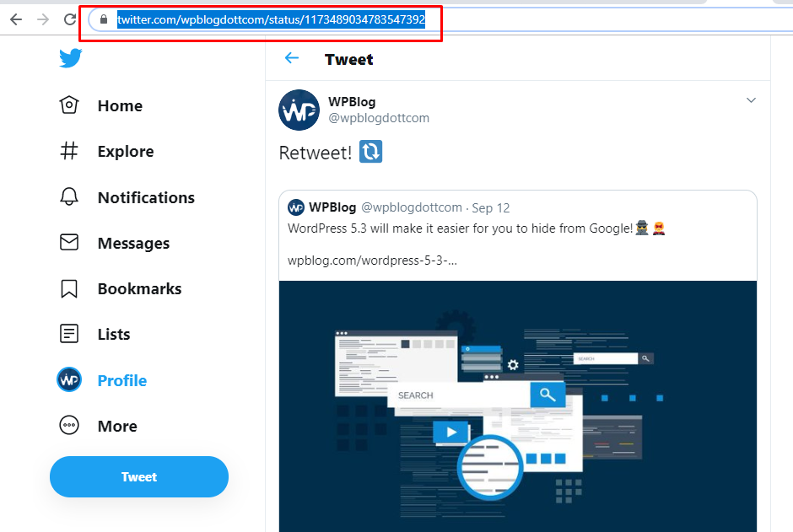
Task: Click the Messages envelope icon
Action: [69, 243]
